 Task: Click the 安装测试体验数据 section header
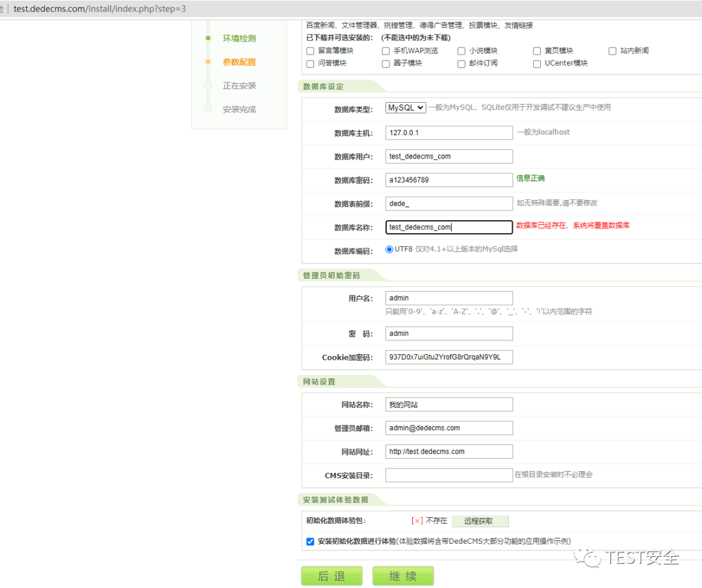[336, 500]
